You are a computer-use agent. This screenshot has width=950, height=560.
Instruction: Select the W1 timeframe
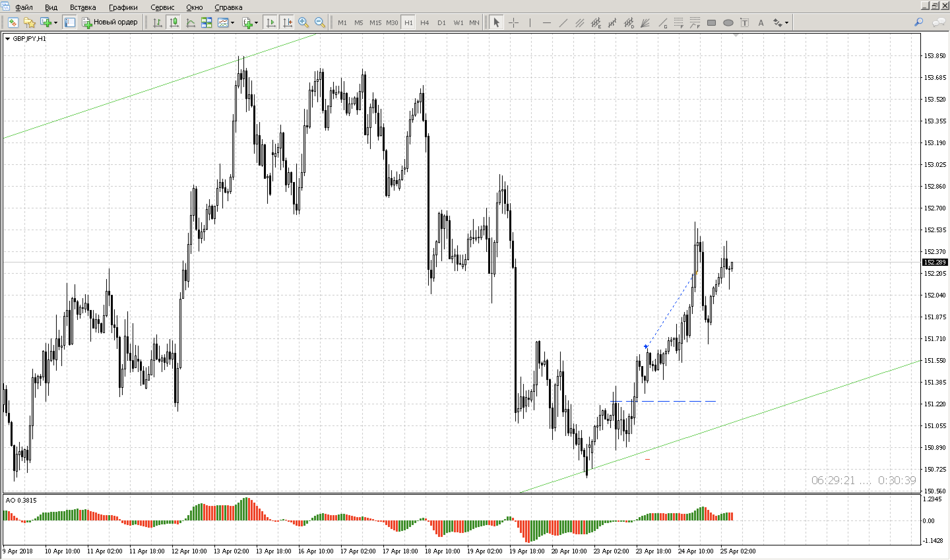458,23
